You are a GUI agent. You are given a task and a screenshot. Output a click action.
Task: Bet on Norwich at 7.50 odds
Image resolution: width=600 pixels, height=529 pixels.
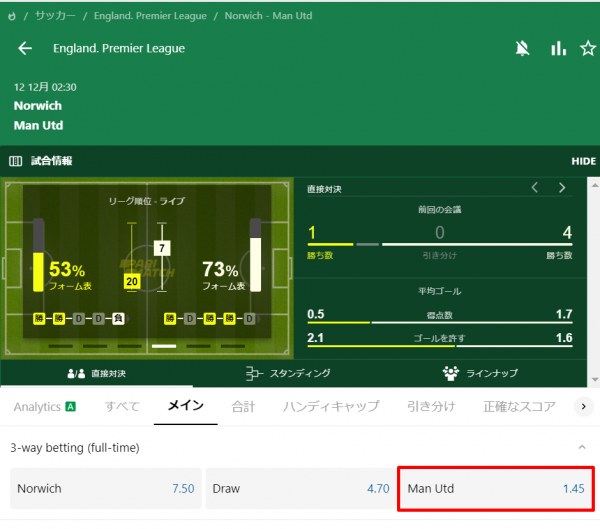pos(106,488)
